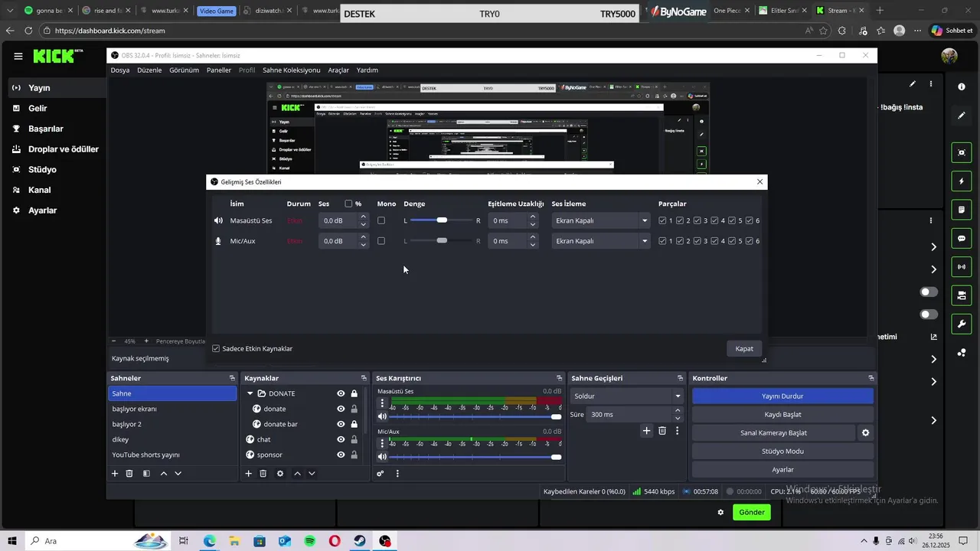Viewport: 980px width, 551px height.
Task: Open Ses İzleme dropdown for Masaüstü Ses
Action: tap(601, 220)
